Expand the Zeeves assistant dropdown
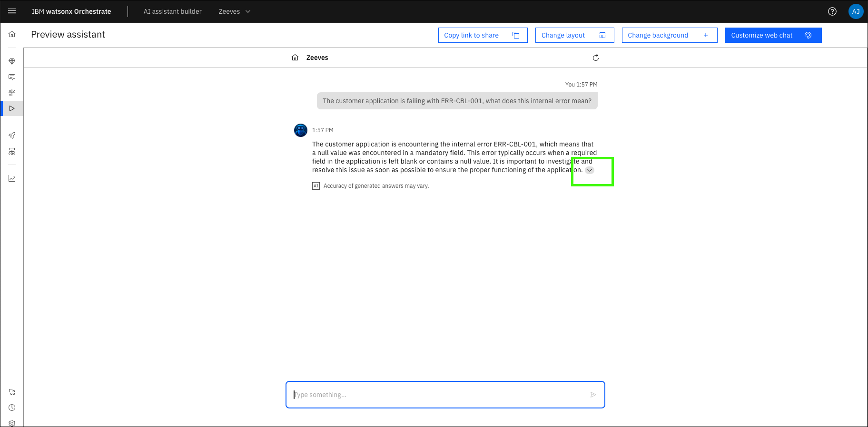The width and height of the screenshot is (868, 427). [234, 11]
